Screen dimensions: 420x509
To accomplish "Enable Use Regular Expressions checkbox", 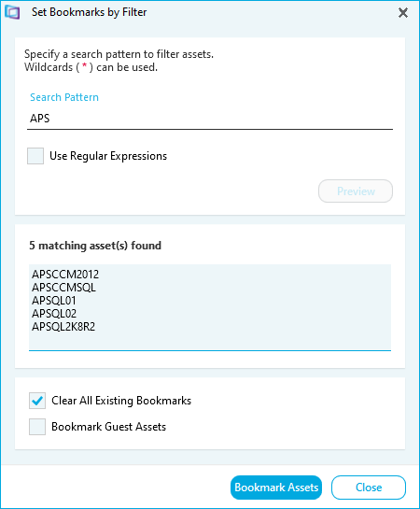I will [x=35, y=156].
